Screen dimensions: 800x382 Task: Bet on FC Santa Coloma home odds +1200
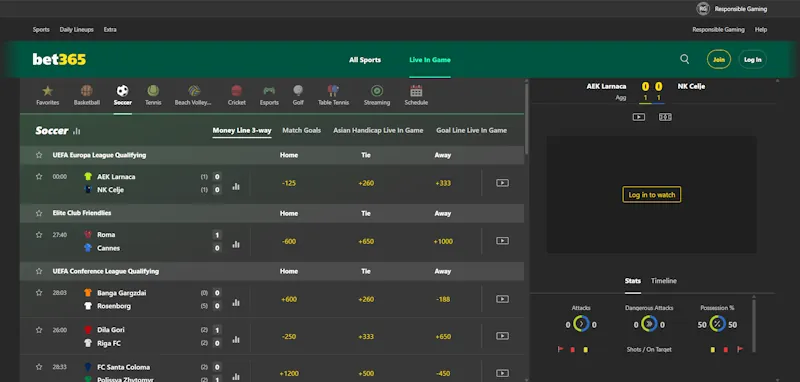tap(289, 373)
